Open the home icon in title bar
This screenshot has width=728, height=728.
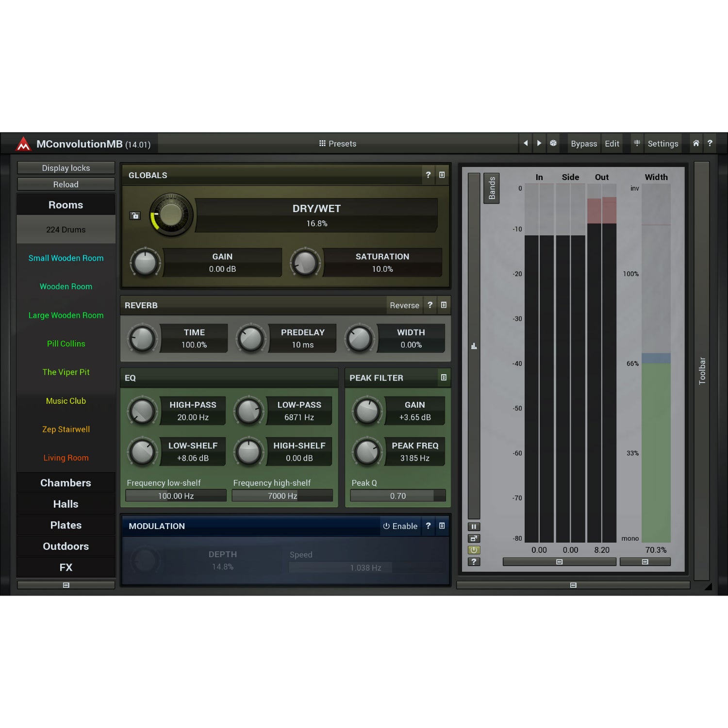pos(696,143)
